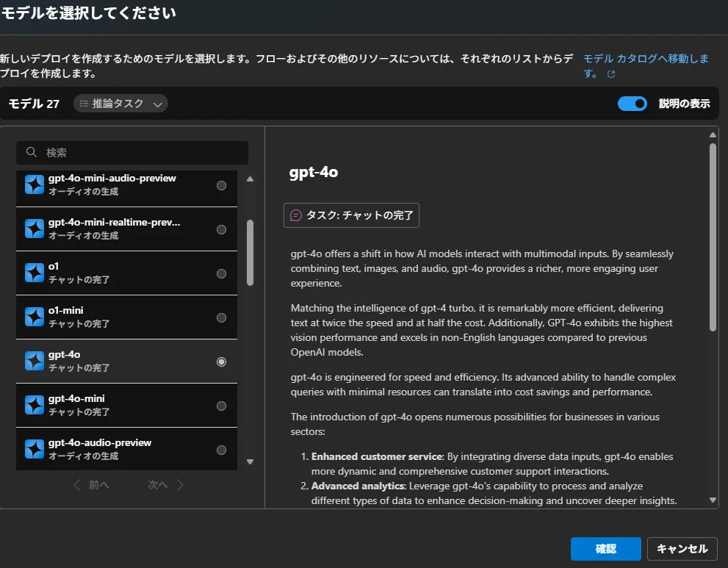The image size is (728, 568).
Task: Select the gpt-4o radio button
Action: point(221,362)
